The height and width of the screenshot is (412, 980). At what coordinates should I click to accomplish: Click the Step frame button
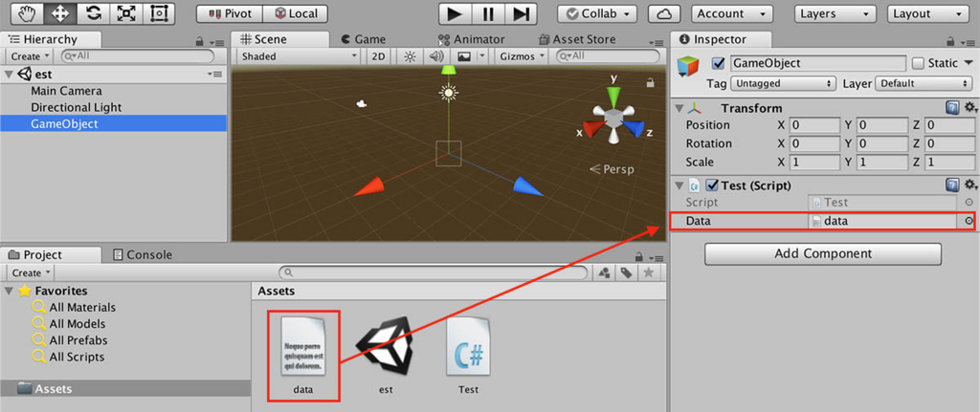point(522,13)
